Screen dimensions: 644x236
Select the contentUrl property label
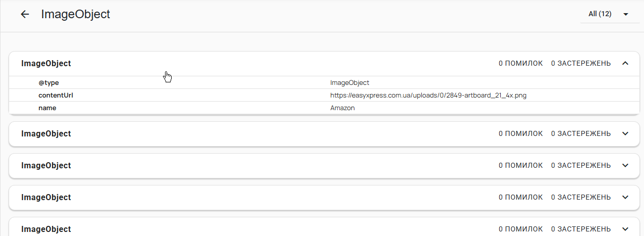tap(56, 96)
